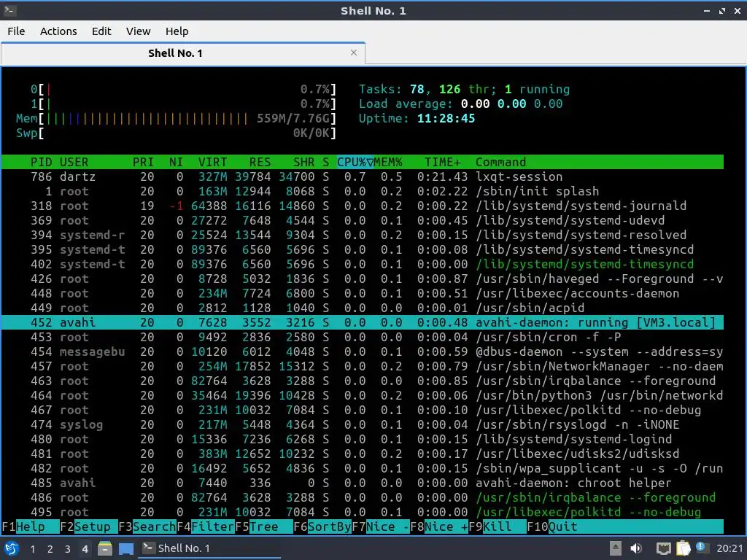Screen dimensions: 747x560
Task: Click F4 Filter in htop footer
Action: coord(205,526)
